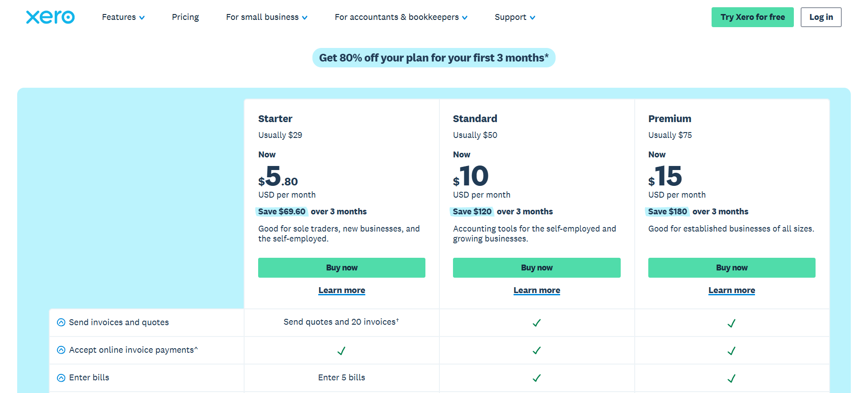Buy the Standard plan now
This screenshot has height=393, width=868.
[537, 268]
